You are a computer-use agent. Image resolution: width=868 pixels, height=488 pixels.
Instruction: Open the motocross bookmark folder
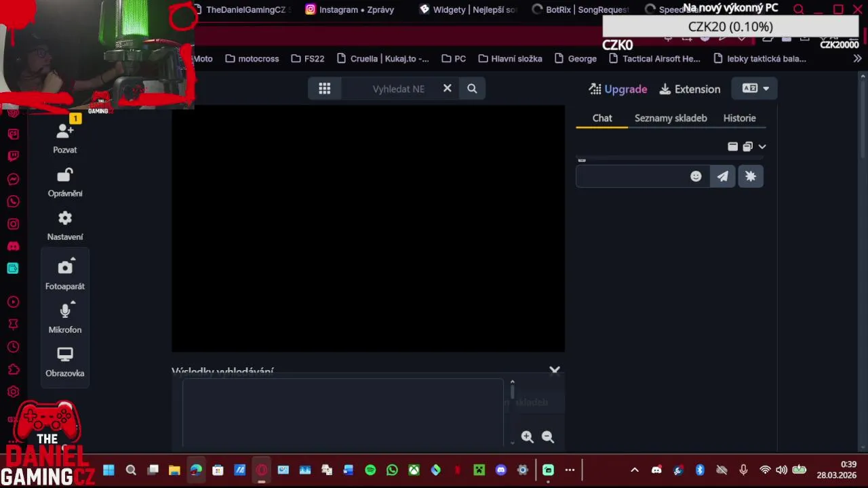pyautogui.click(x=252, y=58)
